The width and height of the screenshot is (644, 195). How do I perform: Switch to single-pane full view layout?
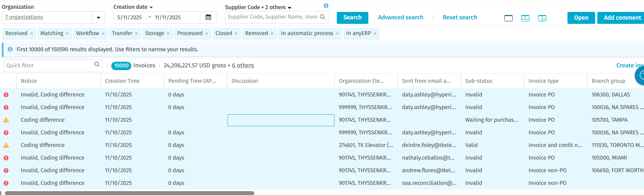508,18
